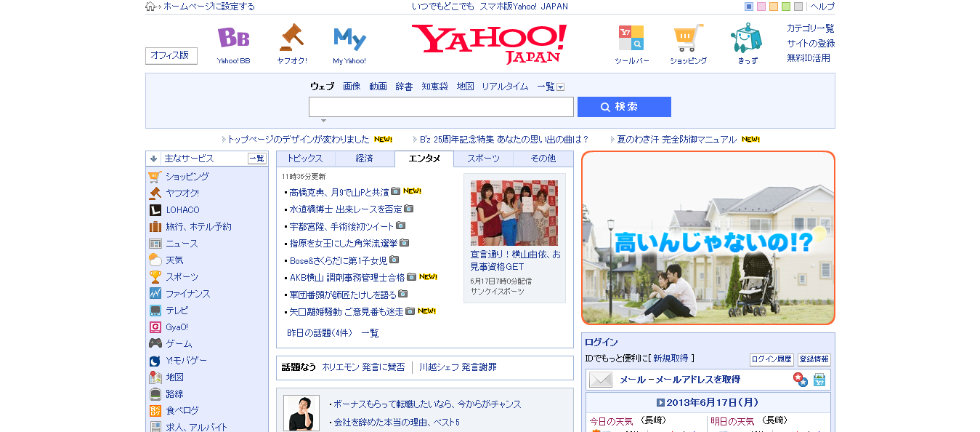980x432 pixels.
Task: Click the mail envelope icon in the login box
Action: tap(601, 380)
